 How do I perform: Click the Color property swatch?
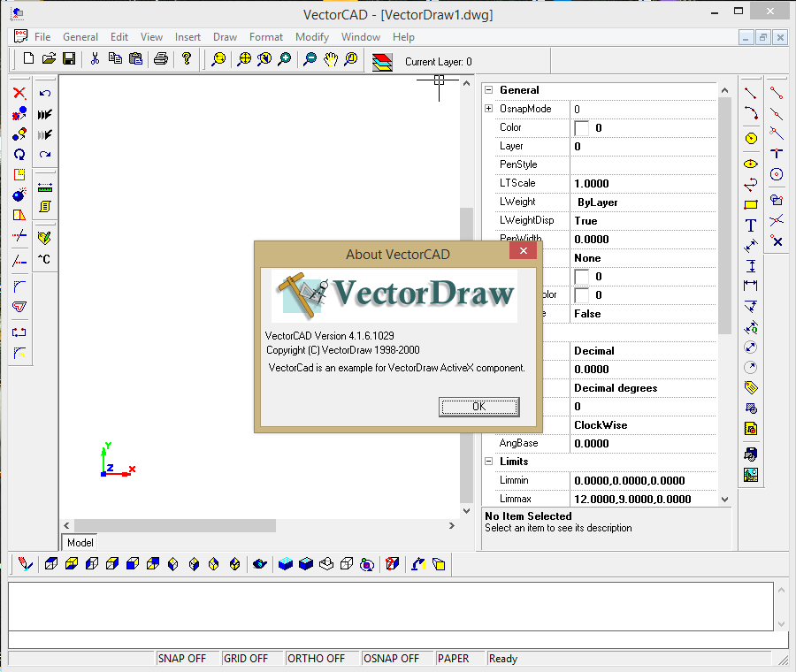(x=581, y=128)
